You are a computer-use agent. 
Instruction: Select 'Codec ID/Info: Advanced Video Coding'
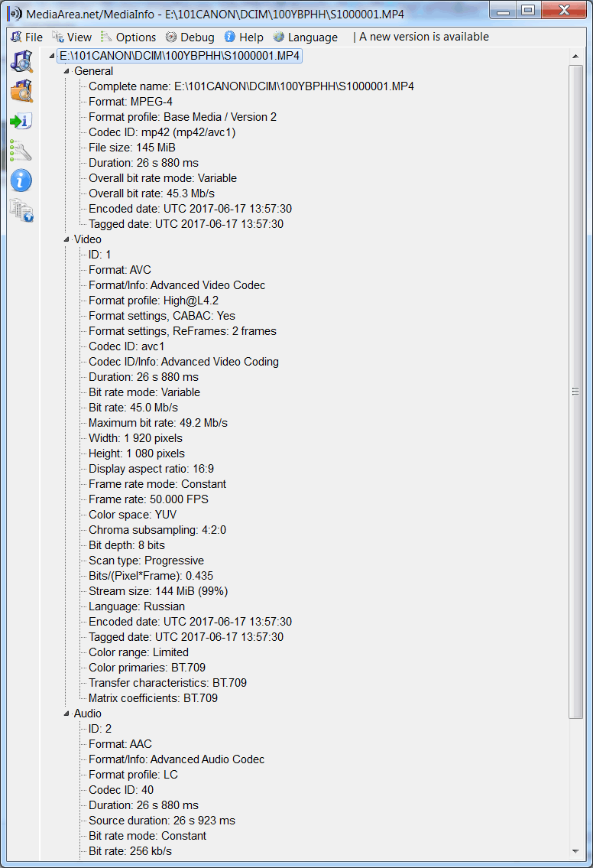pos(183,362)
